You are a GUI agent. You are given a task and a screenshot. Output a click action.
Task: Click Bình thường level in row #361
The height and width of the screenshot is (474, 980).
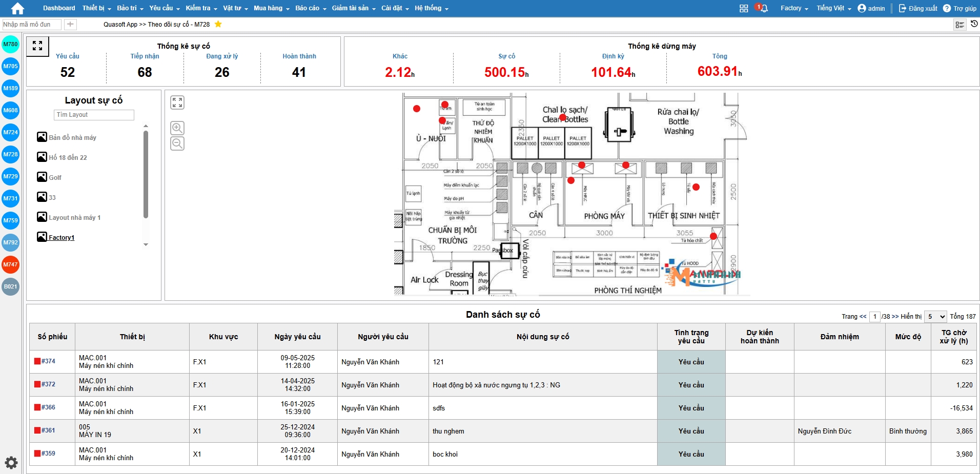[908, 431]
